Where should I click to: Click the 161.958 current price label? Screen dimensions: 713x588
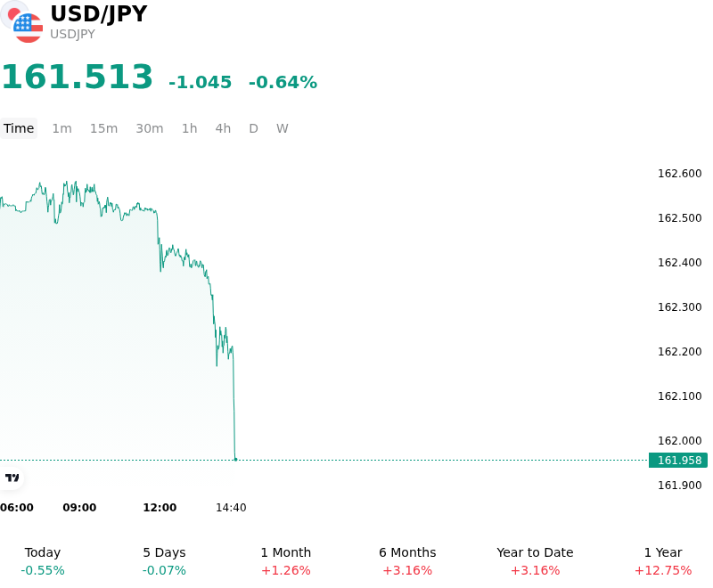[678, 461]
